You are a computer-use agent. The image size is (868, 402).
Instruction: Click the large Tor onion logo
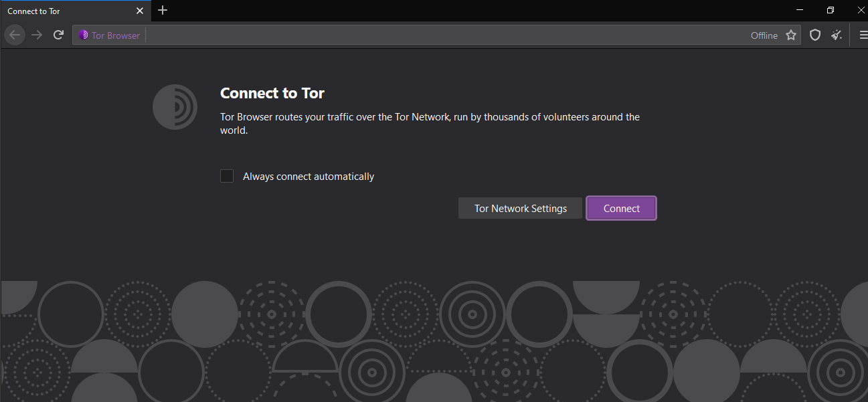coord(175,107)
